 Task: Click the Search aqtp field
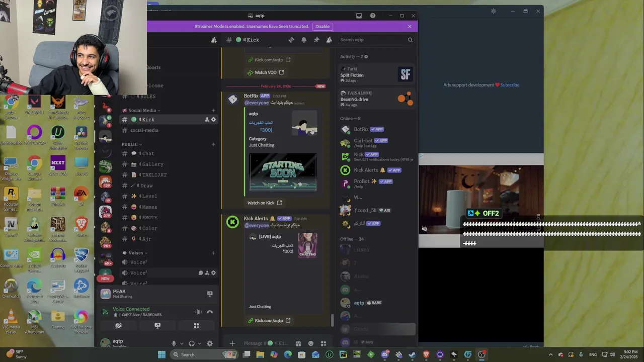(x=376, y=40)
